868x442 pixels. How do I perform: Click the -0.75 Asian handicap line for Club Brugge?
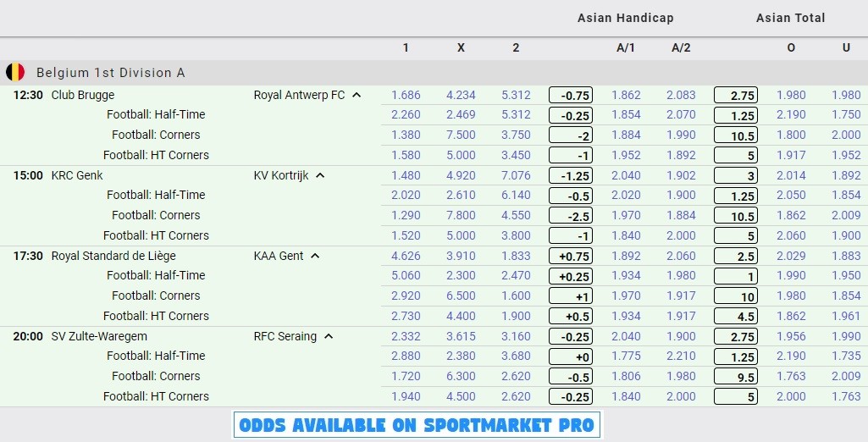point(571,95)
